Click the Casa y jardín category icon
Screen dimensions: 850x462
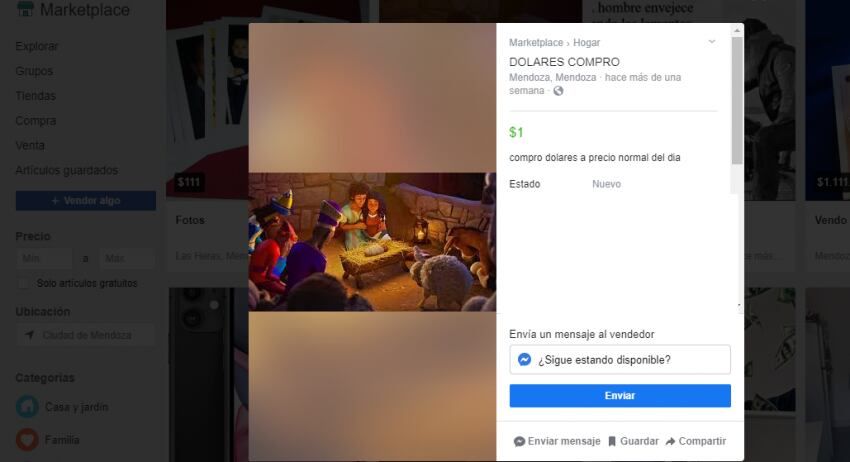point(27,407)
